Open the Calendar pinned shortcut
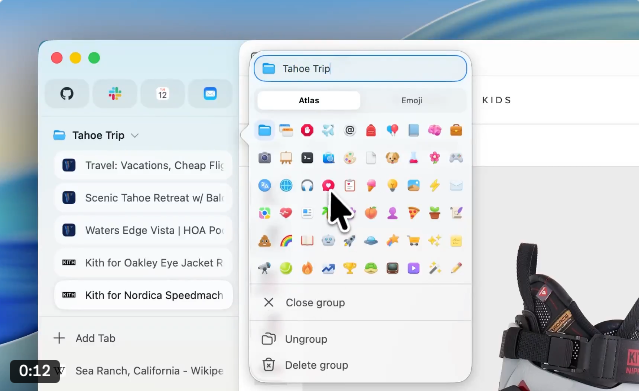 [x=162, y=94]
